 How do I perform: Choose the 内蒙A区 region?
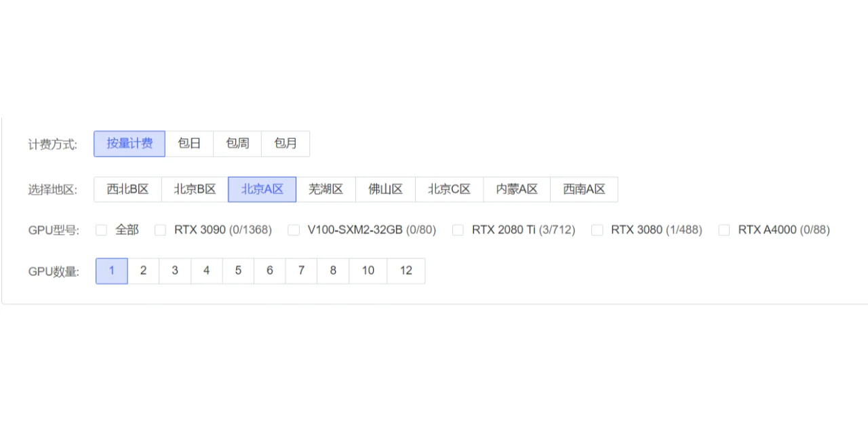click(x=517, y=189)
